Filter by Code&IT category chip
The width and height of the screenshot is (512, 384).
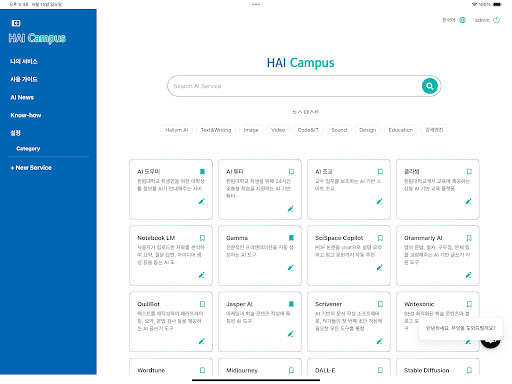(x=308, y=130)
